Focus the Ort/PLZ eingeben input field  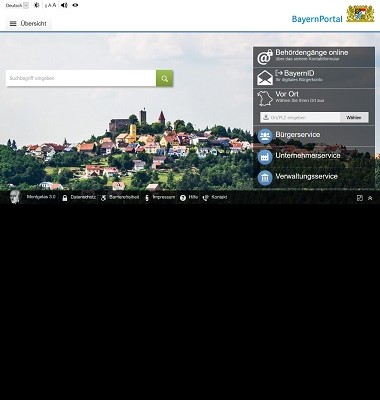(300, 117)
